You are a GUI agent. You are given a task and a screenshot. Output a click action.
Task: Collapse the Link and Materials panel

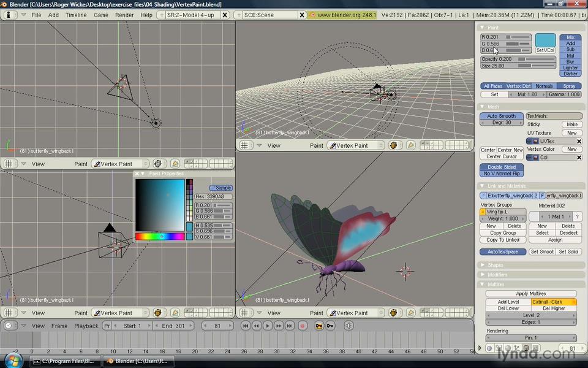click(482, 186)
